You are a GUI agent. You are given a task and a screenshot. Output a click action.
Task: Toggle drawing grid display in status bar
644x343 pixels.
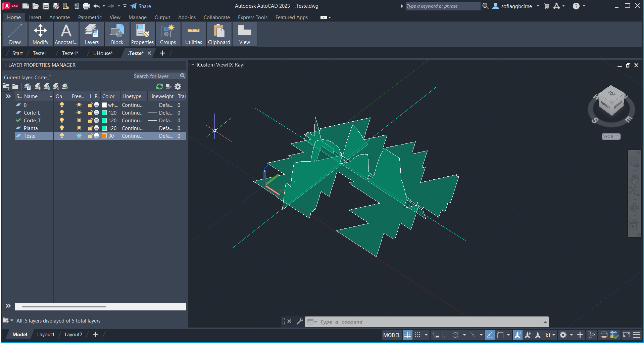point(407,335)
